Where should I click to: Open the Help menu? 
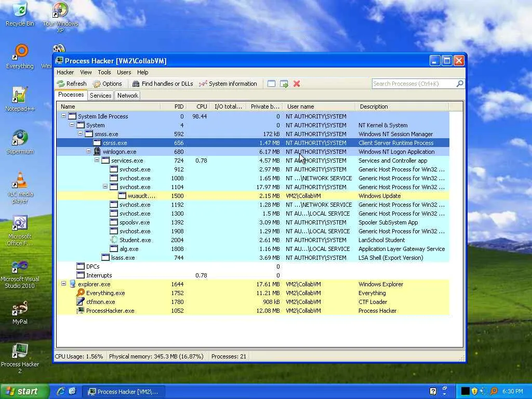click(142, 72)
